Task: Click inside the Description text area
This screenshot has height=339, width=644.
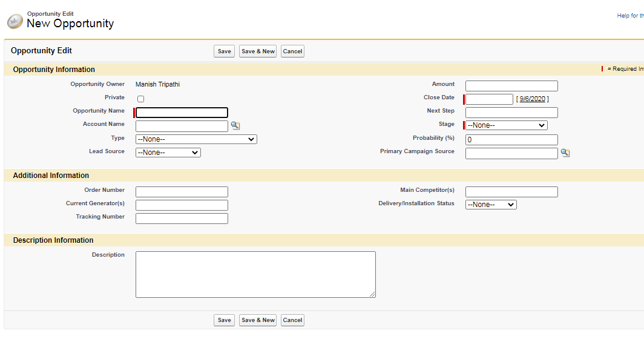Action: (x=255, y=274)
